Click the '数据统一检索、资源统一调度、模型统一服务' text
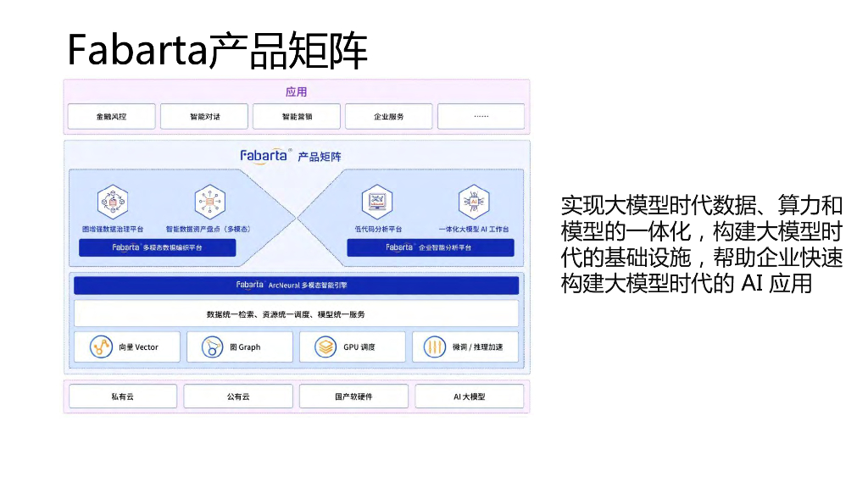 click(x=286, y=314)
